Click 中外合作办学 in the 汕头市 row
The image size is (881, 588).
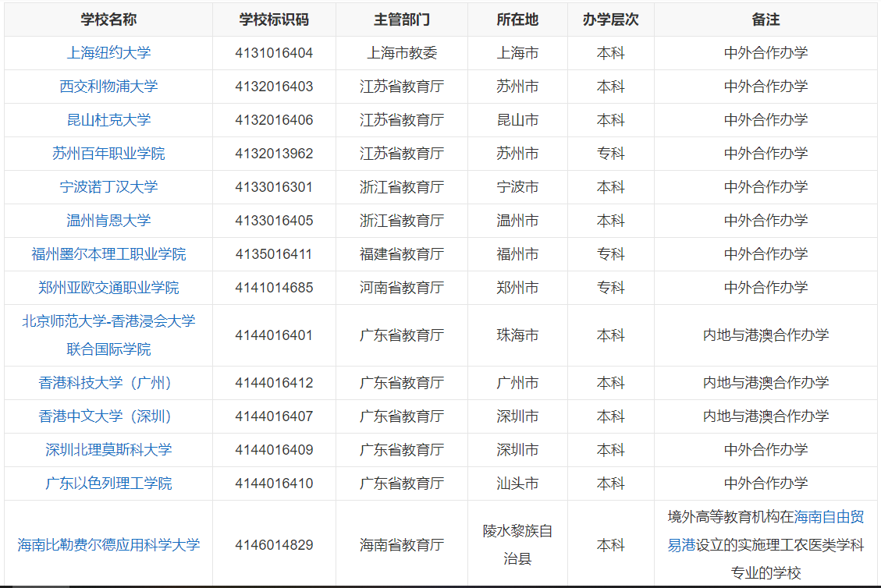(766, 484)
